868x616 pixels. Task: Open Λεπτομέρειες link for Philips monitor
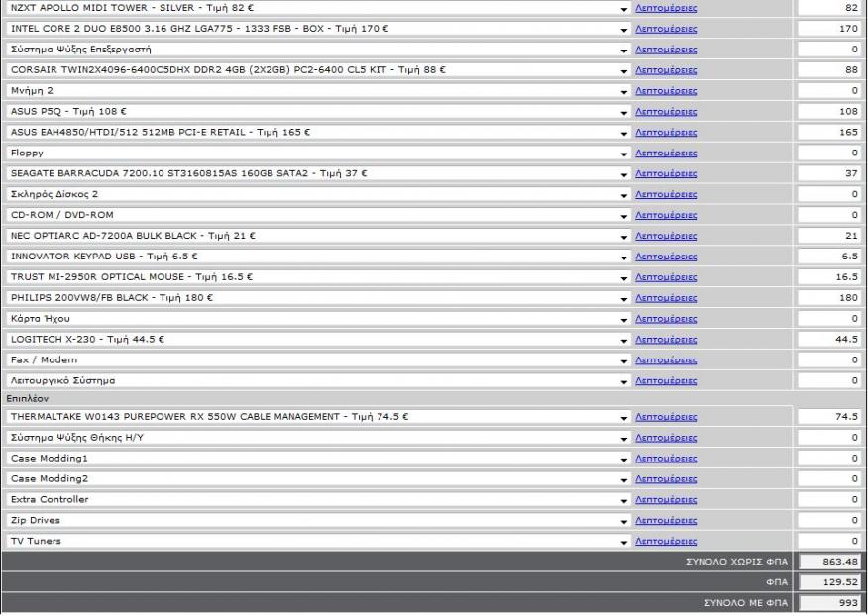click(x=666, y=298)
